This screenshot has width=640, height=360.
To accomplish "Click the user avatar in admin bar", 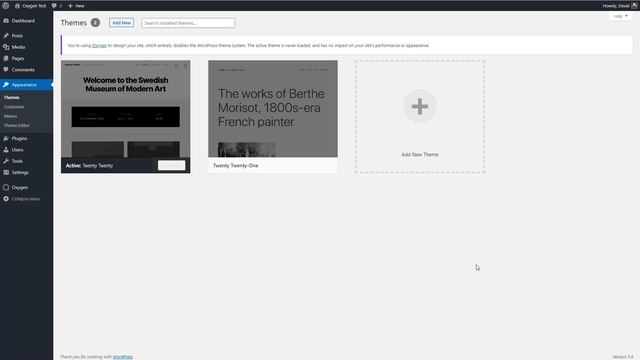I will pyautogui.click(x=634, y=6).
